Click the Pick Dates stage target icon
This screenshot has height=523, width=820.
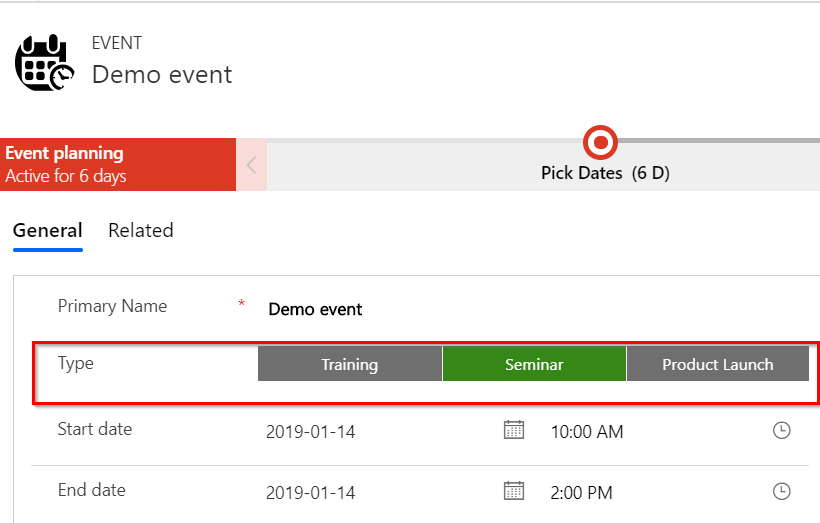tap(600, 143)
